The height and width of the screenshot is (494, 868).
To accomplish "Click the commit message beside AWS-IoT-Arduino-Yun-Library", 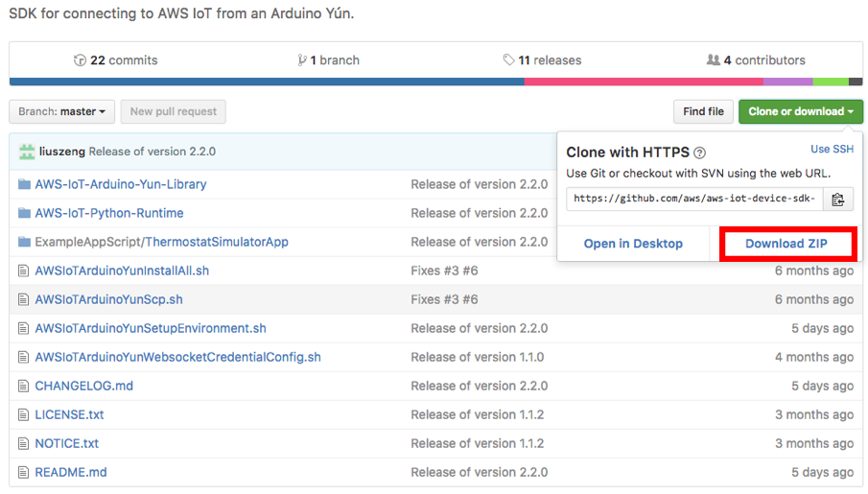I will pos(479,184).
